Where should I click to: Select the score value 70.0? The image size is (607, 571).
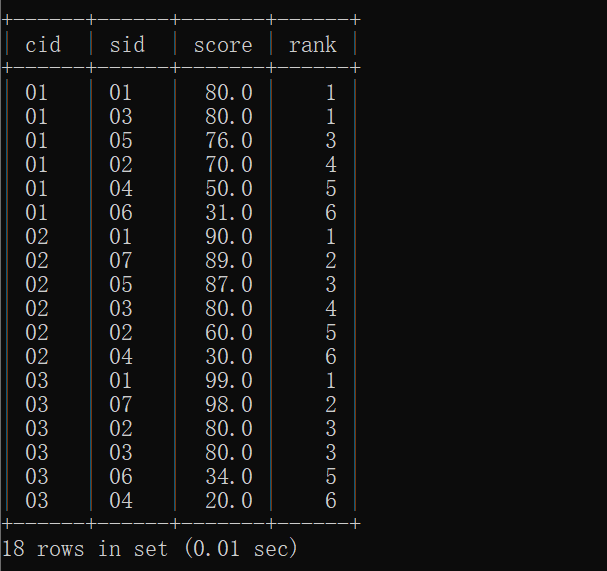(x=229, y=165)
